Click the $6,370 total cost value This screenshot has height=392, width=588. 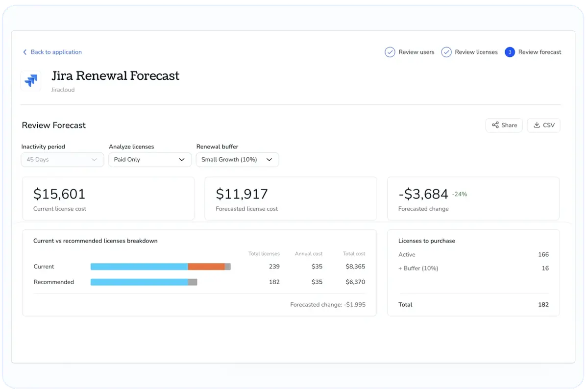(355, 282)
